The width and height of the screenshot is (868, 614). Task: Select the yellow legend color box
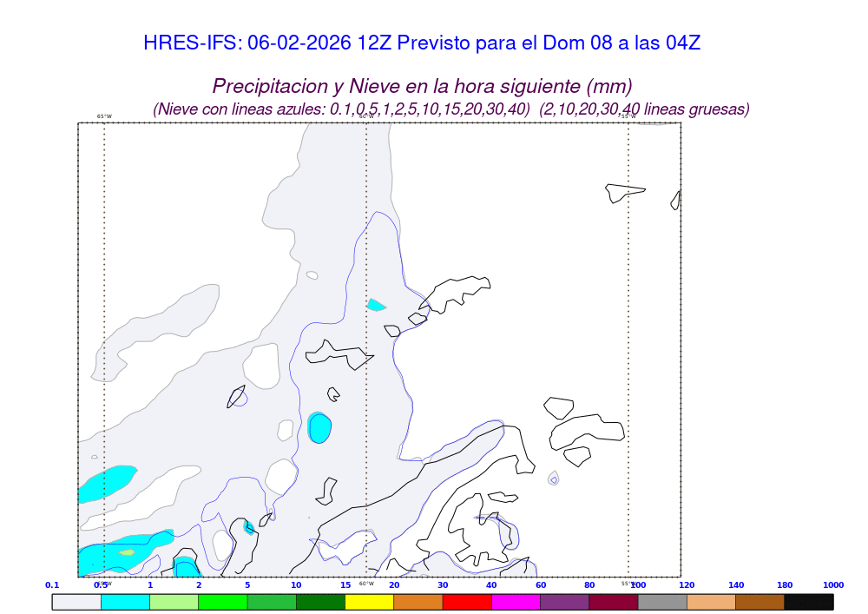click(369, 602)
